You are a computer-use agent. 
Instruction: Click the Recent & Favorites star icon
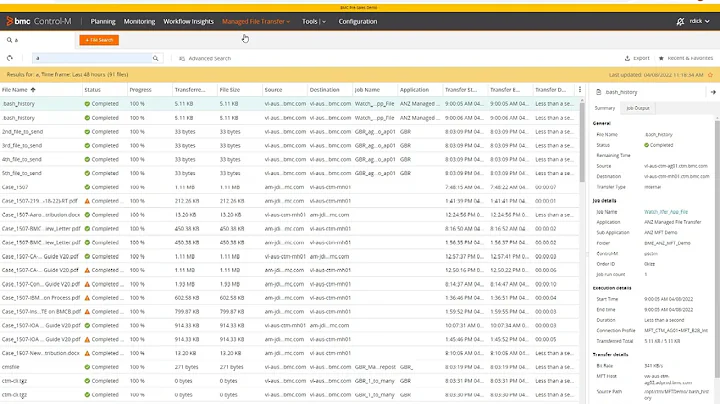(x=661, y=58)
